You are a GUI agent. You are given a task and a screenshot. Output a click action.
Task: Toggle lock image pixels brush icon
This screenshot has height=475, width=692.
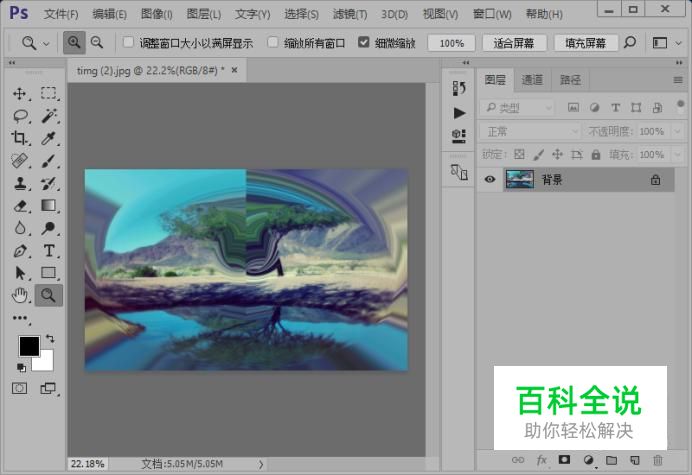pyautogui.click(x=538, y=155)
